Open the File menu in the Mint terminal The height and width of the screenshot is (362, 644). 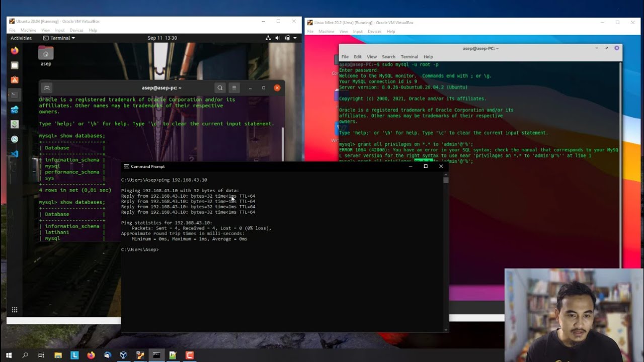tap(345, 57)
